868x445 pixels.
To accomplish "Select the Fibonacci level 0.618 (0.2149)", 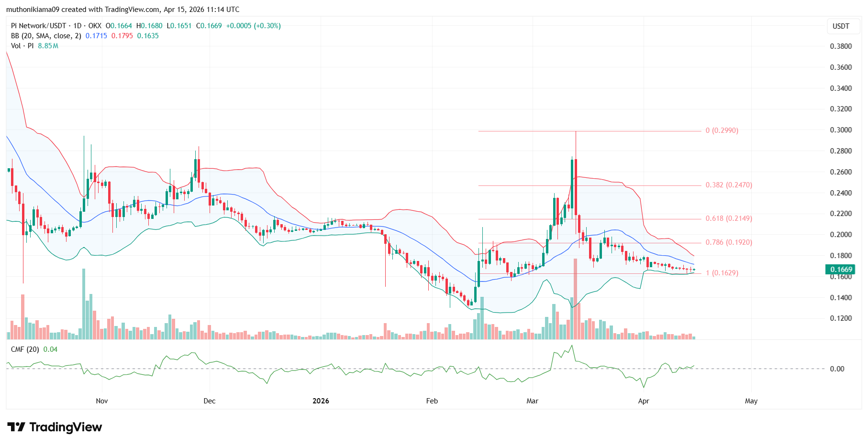I will (x=729, y=219).
